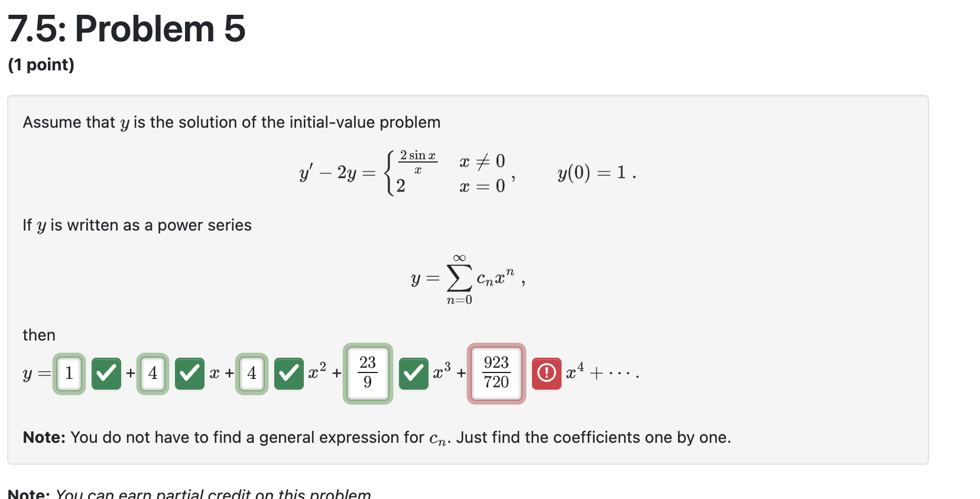The height and width of the screenshot is (499, 980).
Task: Click the green checkmark beside the x coefficient
Action: 190,373
